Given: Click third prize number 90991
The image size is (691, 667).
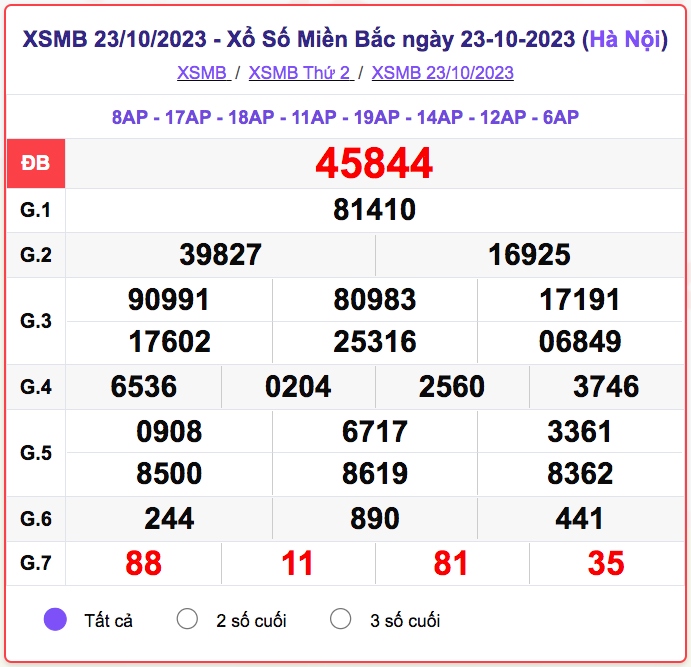Looking at the screenshot, I should pyautogui.click(x=168, y=300).
